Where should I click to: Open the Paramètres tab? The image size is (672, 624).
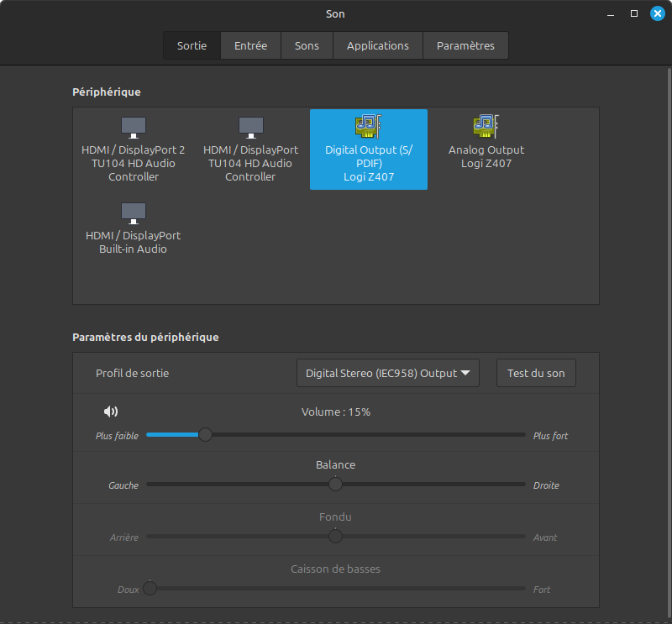pyautogui.click(x=465, y=45)
